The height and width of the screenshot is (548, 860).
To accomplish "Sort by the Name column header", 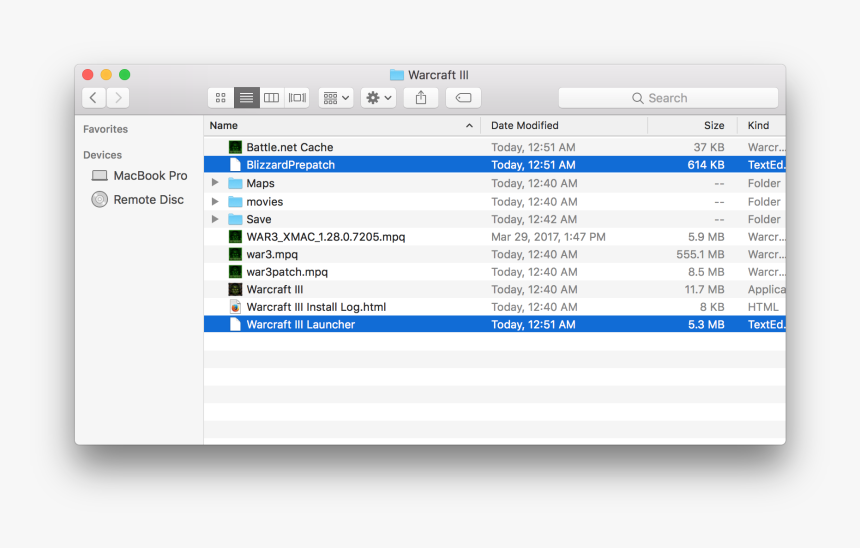I will 224,126.
